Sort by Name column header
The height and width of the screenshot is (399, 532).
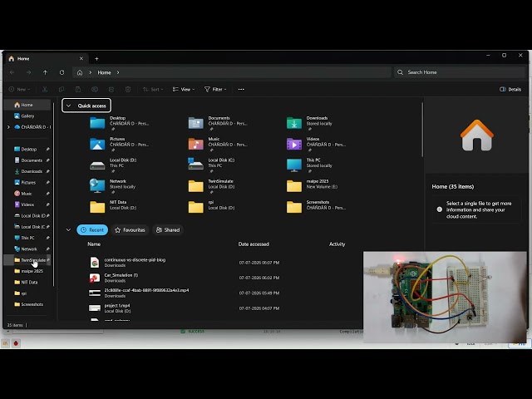pos(94,244)
